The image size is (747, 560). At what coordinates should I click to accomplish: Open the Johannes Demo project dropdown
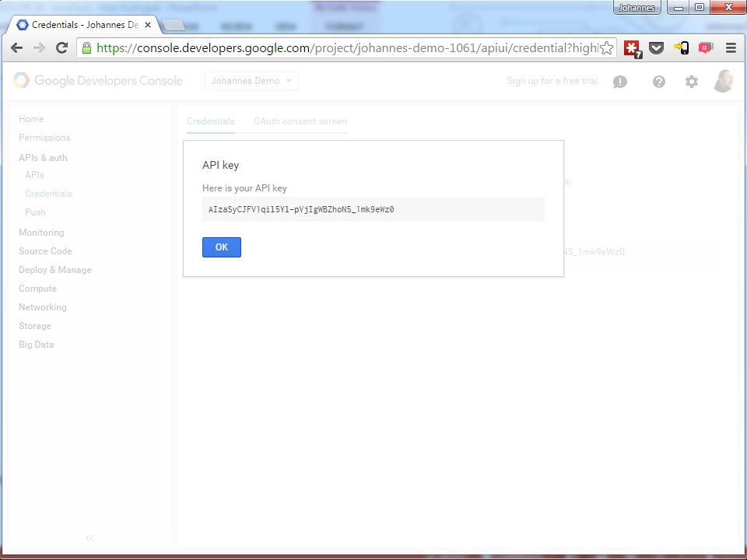pos(251,81)
